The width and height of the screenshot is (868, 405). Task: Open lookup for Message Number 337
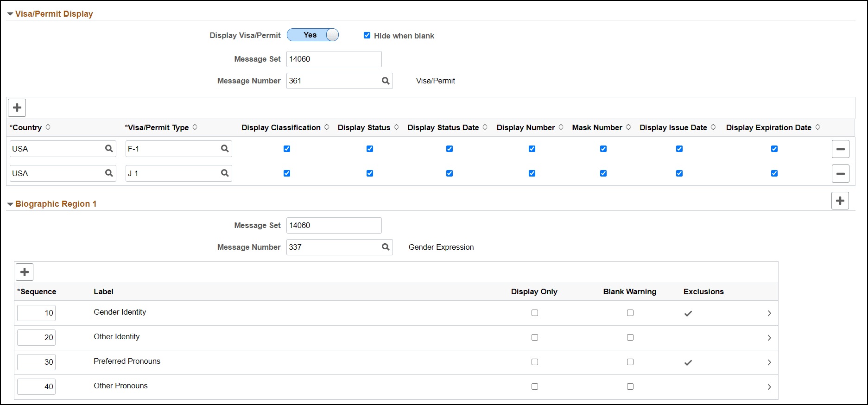(x=386, y=247)
